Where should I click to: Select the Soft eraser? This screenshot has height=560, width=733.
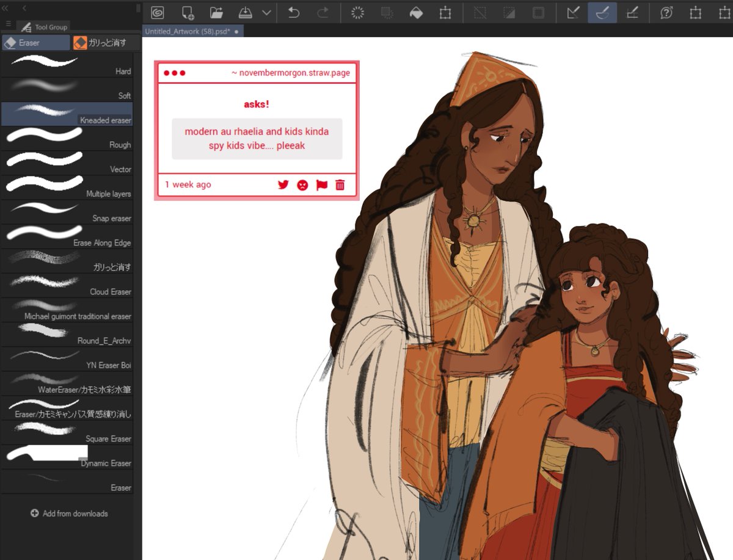coord(67,89)
